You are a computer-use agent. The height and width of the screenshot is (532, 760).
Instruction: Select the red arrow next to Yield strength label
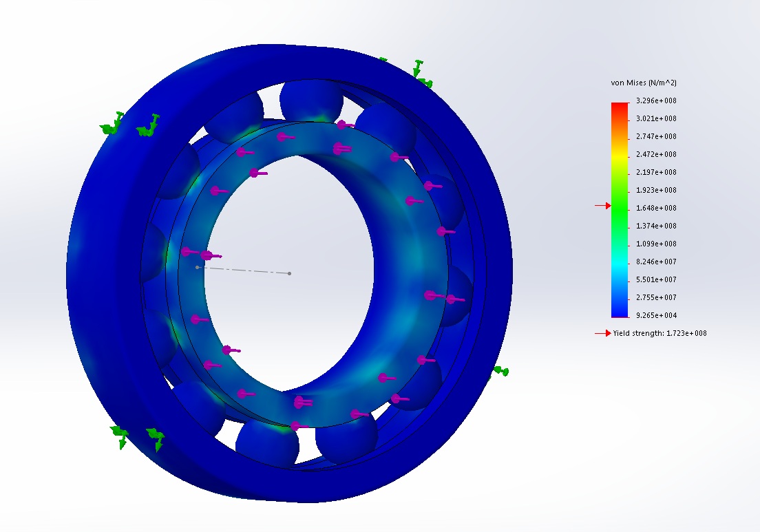(x=603, y=333)
